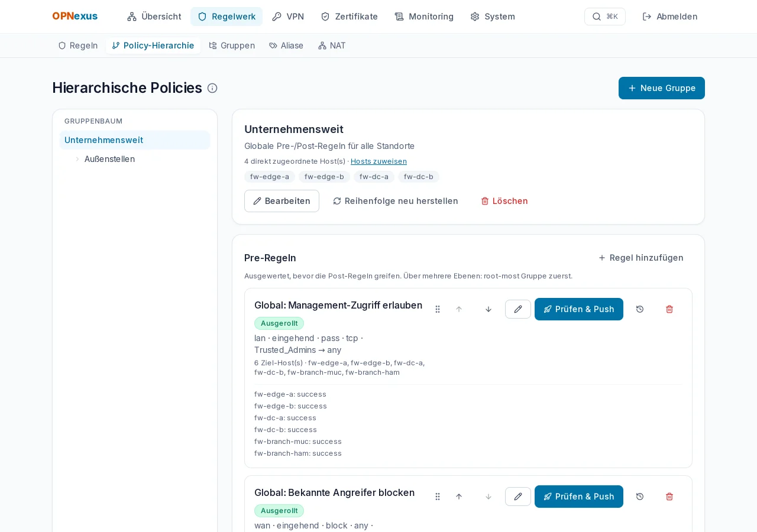Select Unternehmensweit in the group tree
The width and height of the screenshot is (757, 532).
click(x=135, y=140)
